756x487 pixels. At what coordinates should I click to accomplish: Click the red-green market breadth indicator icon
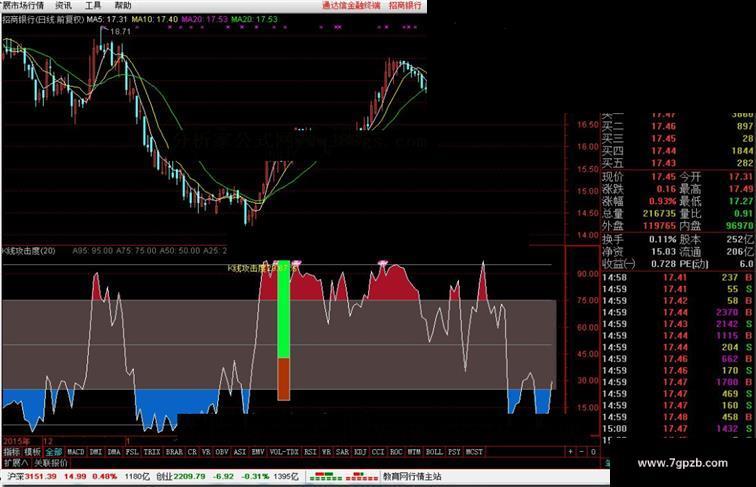coord(343,477)
